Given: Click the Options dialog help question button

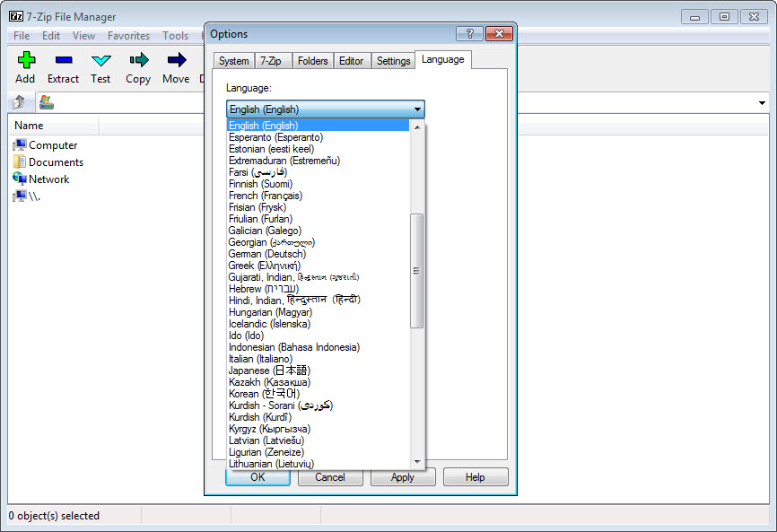Looking at the screenshot, I should pos(469,34).
